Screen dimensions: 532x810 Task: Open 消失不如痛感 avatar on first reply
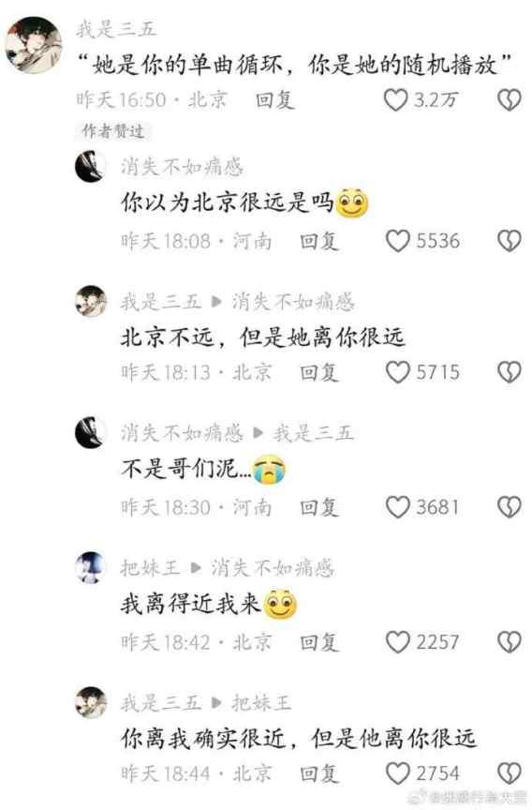pos(91,166)
